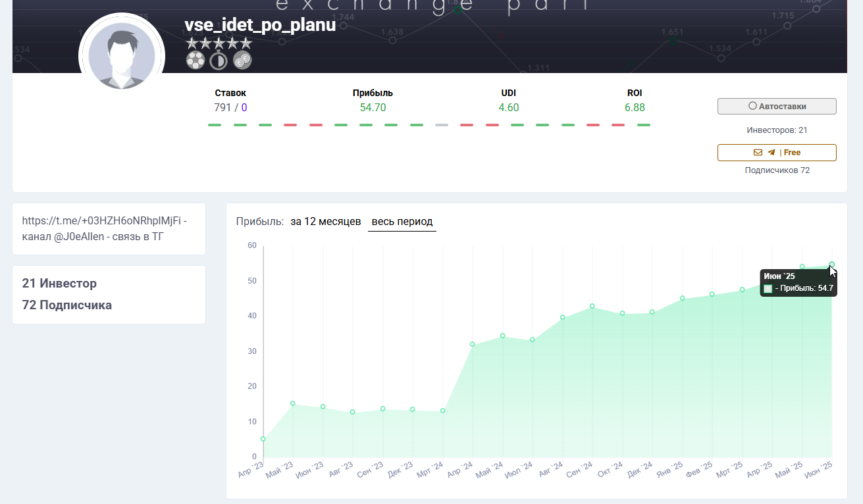Open the vse_idet_po_planu username heading
The image size is (863, 504).
click(x=260, y=25)
